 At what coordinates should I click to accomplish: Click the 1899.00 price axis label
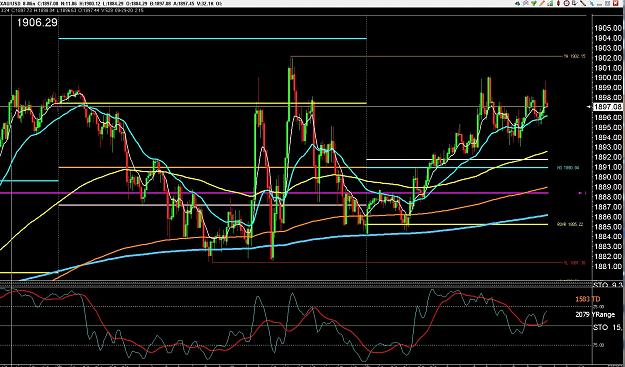coord(608,88)
